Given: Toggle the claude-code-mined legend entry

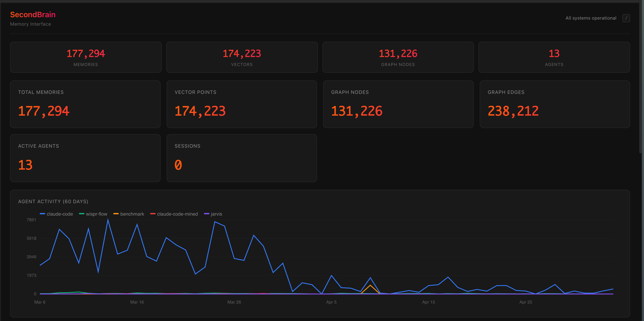Looking at the screenshot, I should coord(174,214).
